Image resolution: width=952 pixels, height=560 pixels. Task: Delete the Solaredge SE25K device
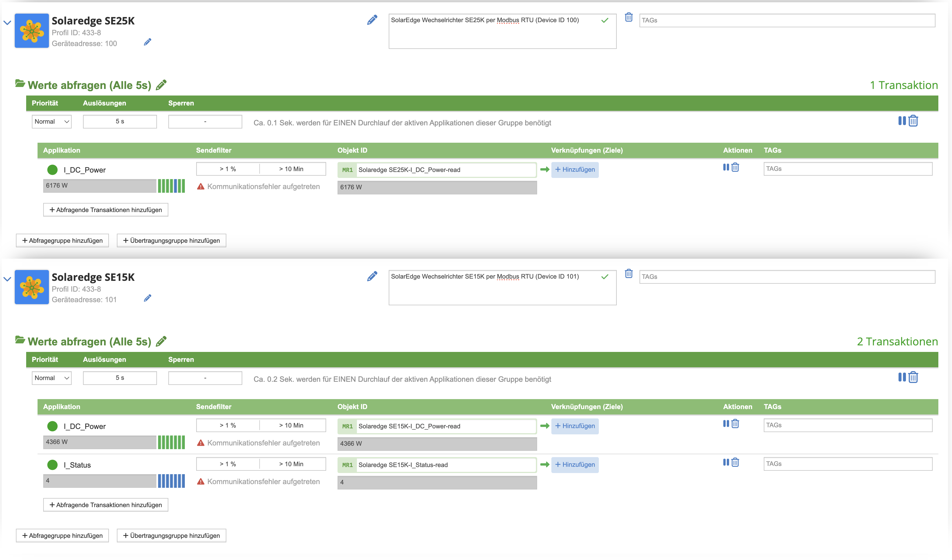click(629, 17)
